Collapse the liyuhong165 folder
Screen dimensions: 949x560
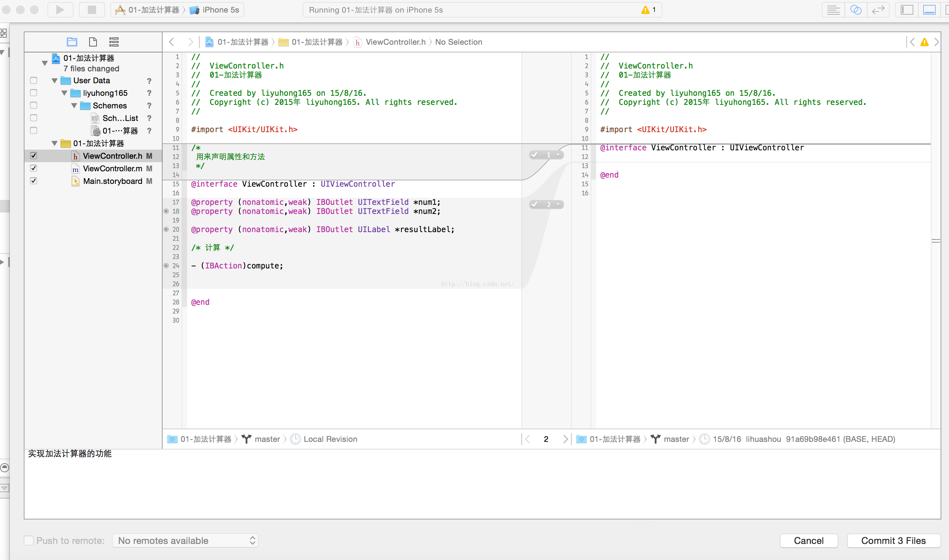coord(64,93)
